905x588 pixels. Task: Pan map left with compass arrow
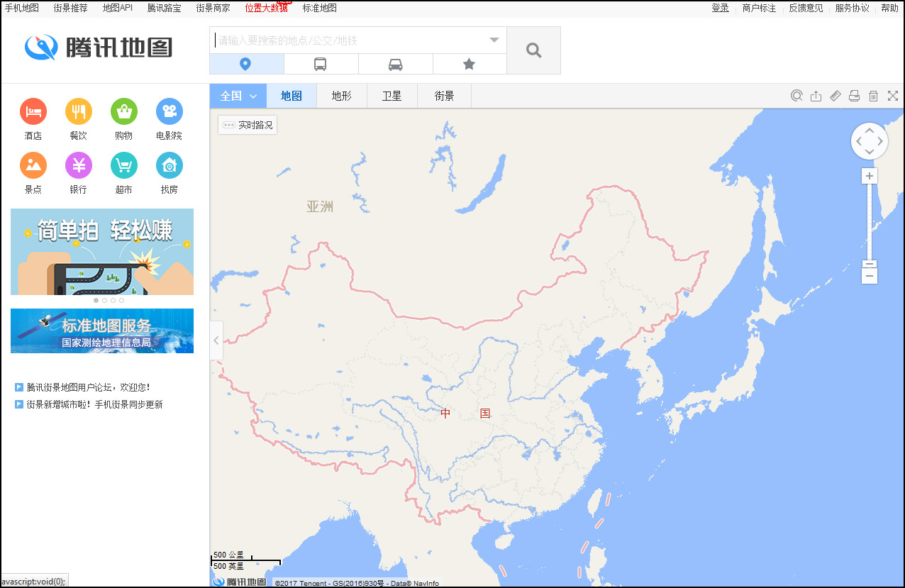point(858,141)
